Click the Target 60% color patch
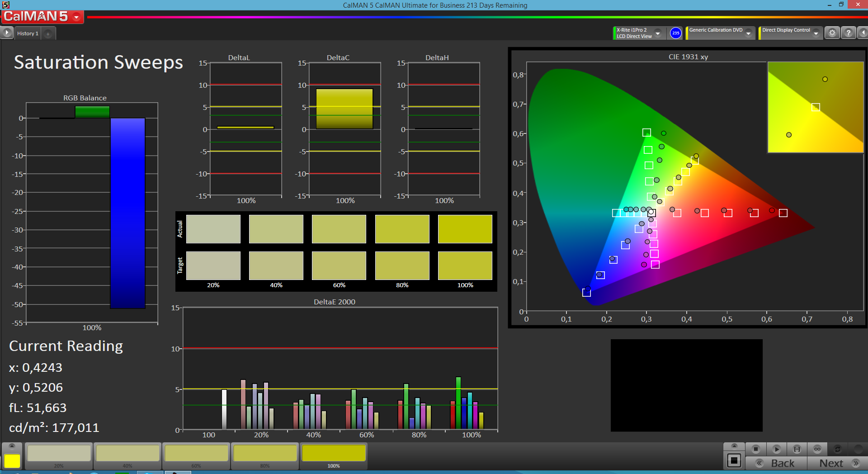The height and width of the screenshot is (474, 868). pos(339,265)
